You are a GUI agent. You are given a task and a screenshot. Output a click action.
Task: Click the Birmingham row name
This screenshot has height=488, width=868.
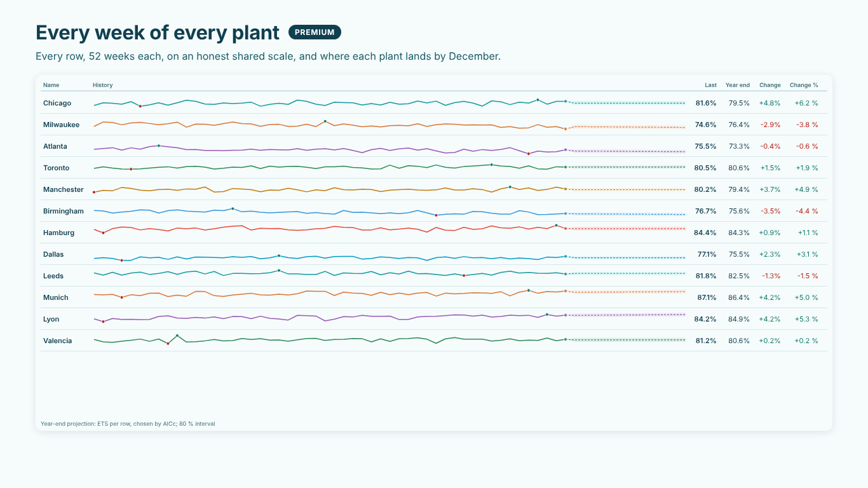click(64, 211)
